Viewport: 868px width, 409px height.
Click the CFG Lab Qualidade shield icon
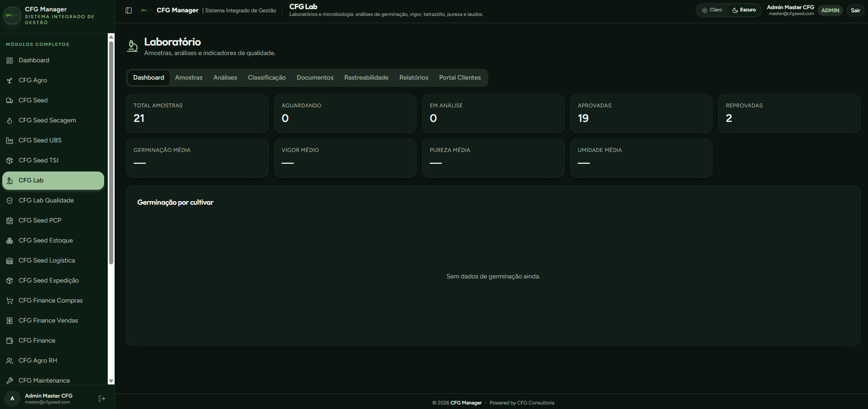point(10,201)
